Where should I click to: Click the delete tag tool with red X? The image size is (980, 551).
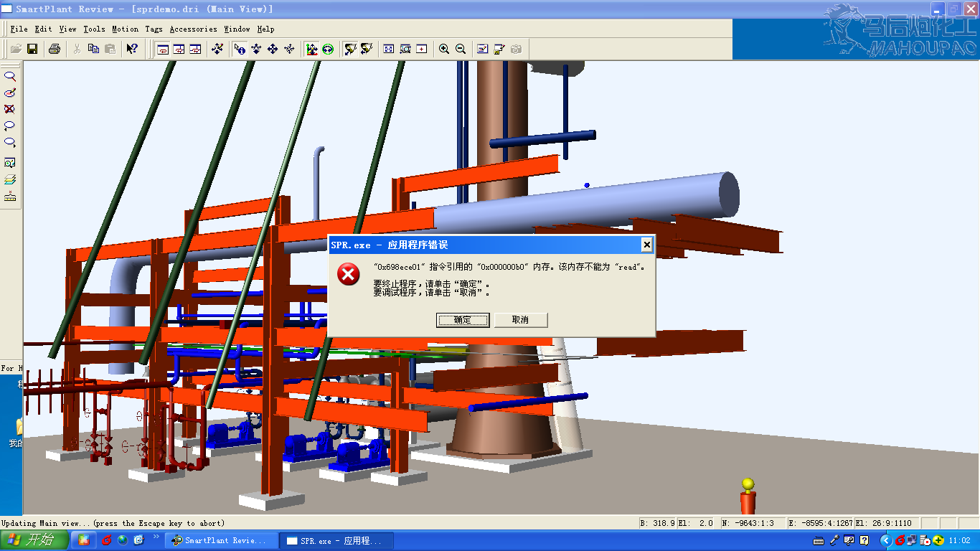click(x=10, y=109)
